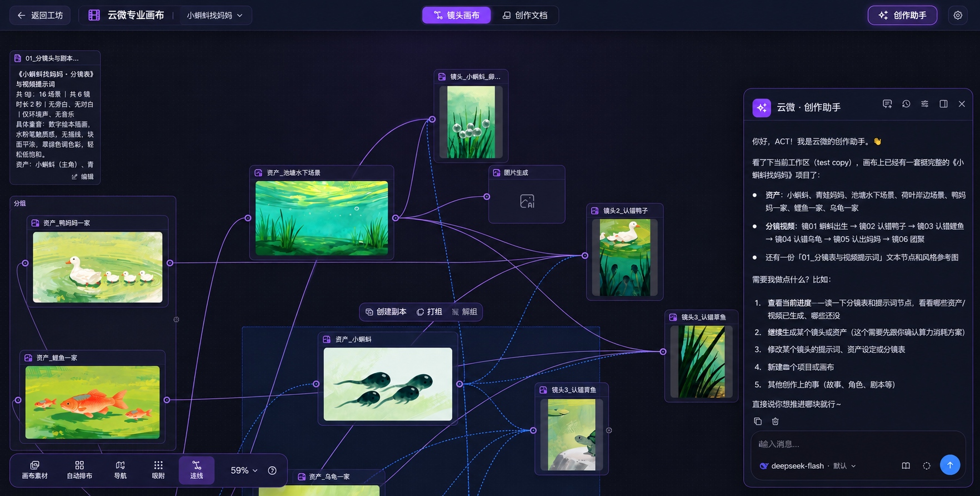Select the 资产_小蝌蚪 tadpole image

388,384
